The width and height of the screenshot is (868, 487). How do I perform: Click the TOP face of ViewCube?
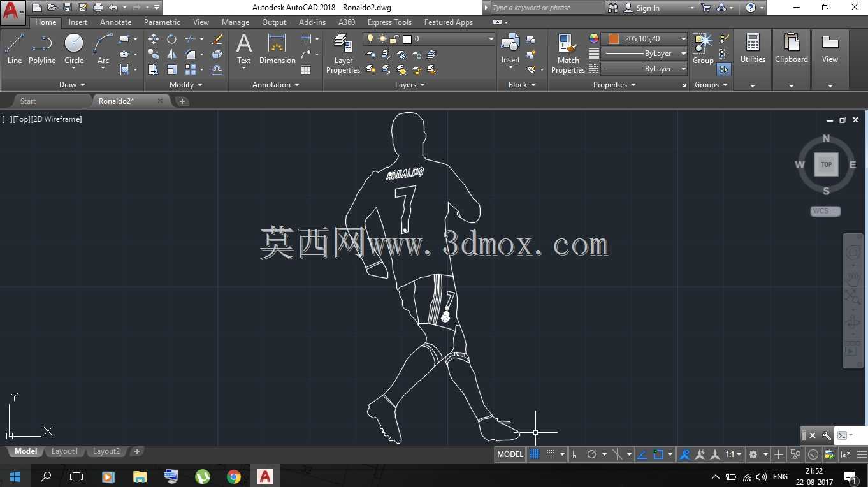826,164
